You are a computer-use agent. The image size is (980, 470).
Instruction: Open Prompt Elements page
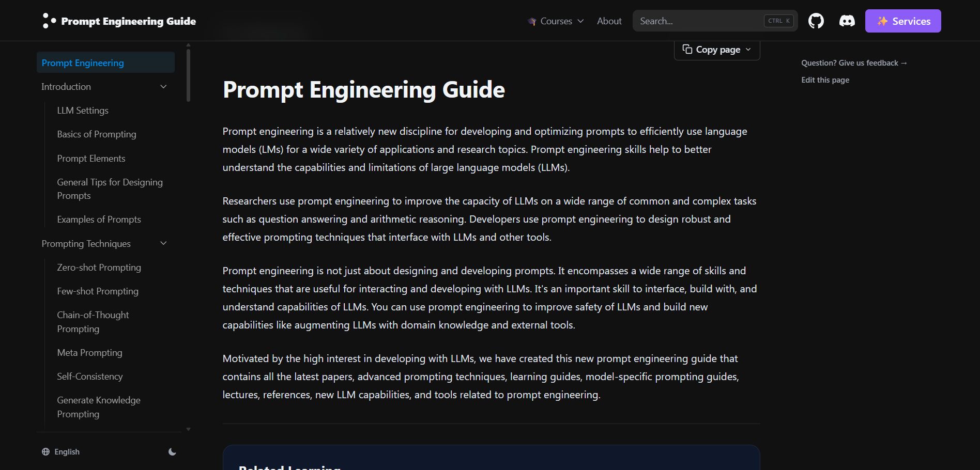[91, 159]
